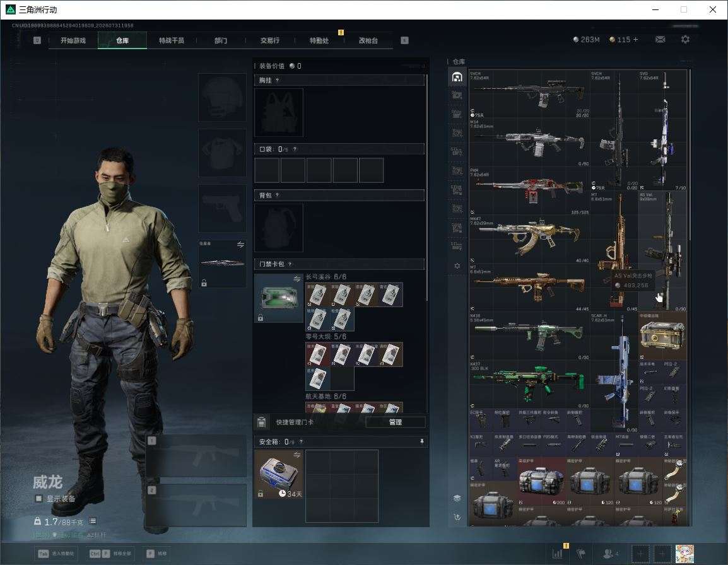Open warehouse sidebar settings gear
The width and height of the screenshot is (728, 565).
click(457, 266)
